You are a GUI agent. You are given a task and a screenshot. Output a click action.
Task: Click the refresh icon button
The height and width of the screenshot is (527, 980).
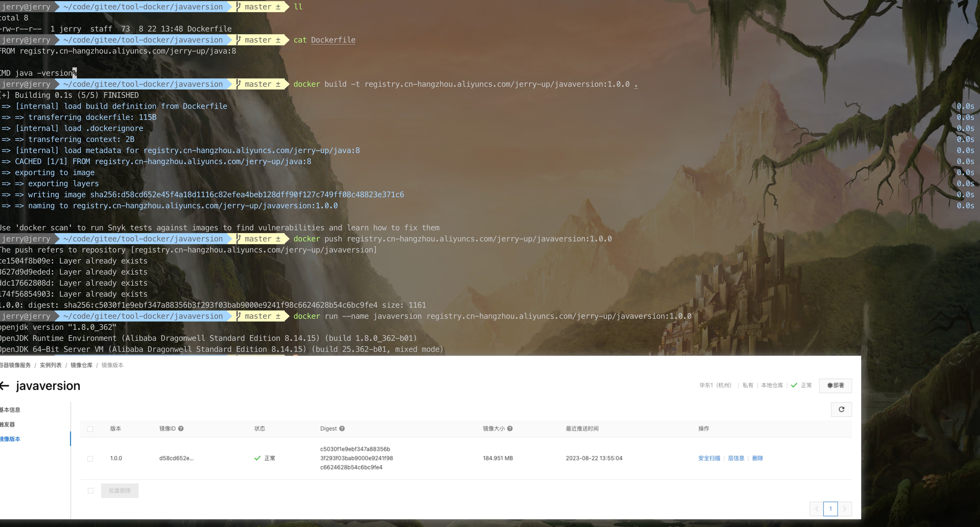(841, 410)
